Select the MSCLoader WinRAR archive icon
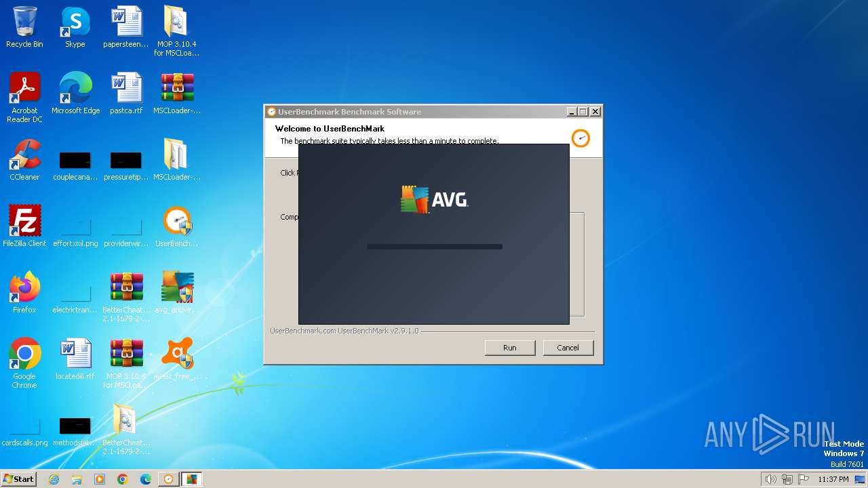This screenshot has height=488, width=868. (x=177, y=94)
